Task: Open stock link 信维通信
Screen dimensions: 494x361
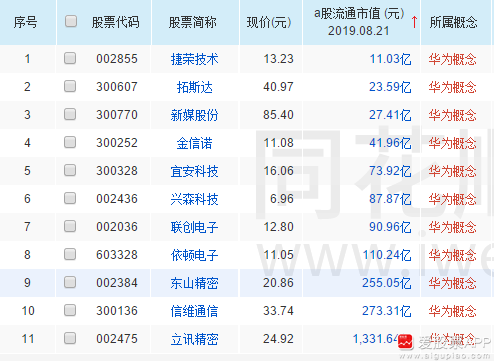Action: coord(194,311)
